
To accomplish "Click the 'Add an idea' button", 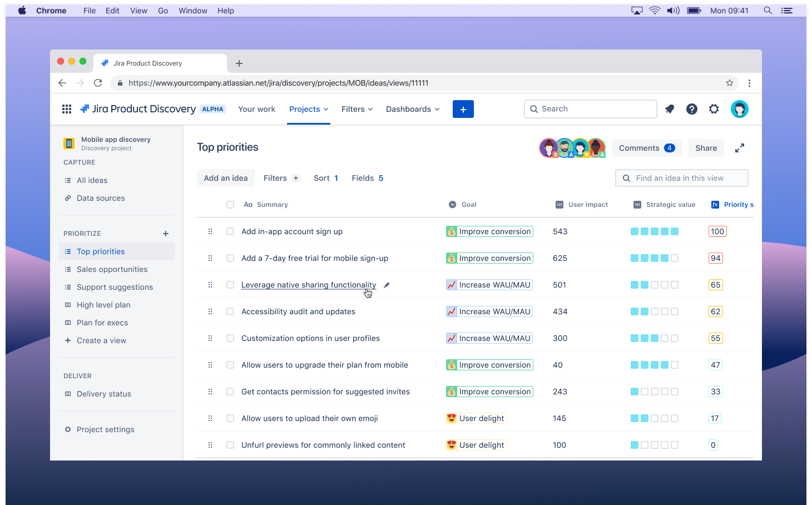I will 226,178.
